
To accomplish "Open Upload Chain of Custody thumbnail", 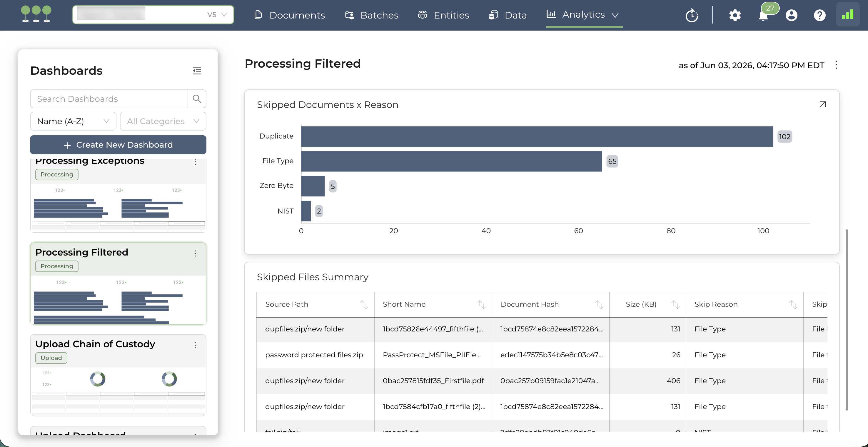I will [118, 391].
